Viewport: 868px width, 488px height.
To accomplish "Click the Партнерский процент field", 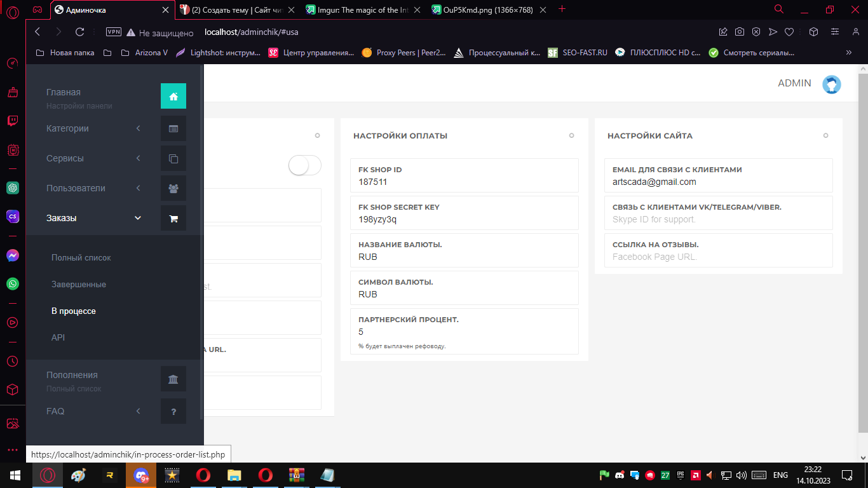I will [x=465, y=331].
